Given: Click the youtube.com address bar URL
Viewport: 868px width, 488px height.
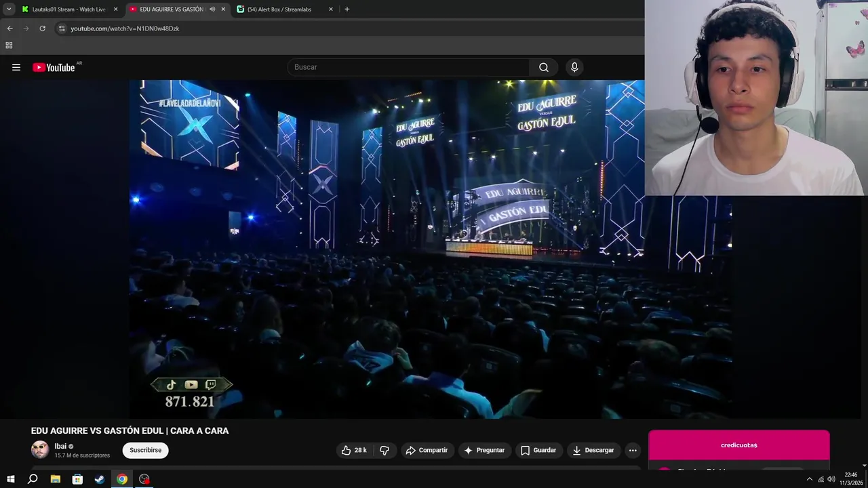Looking at the screenshot, I should tap(125, 28).
